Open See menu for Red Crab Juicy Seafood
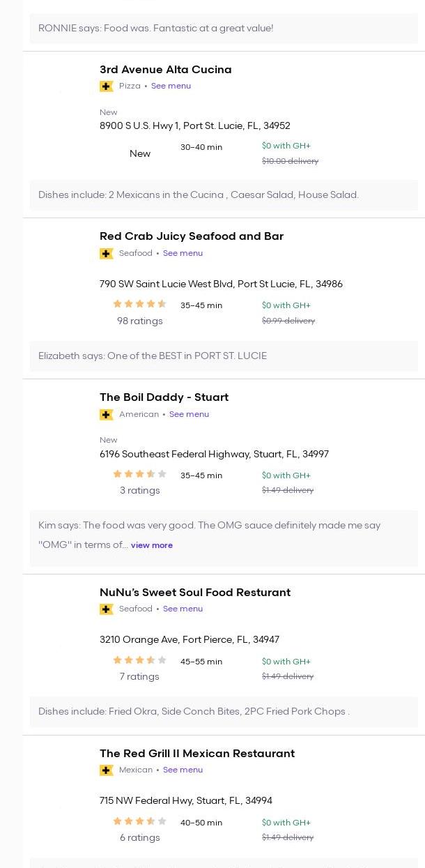The height and width of the screenshot is (868, 425). coord(183,254)
